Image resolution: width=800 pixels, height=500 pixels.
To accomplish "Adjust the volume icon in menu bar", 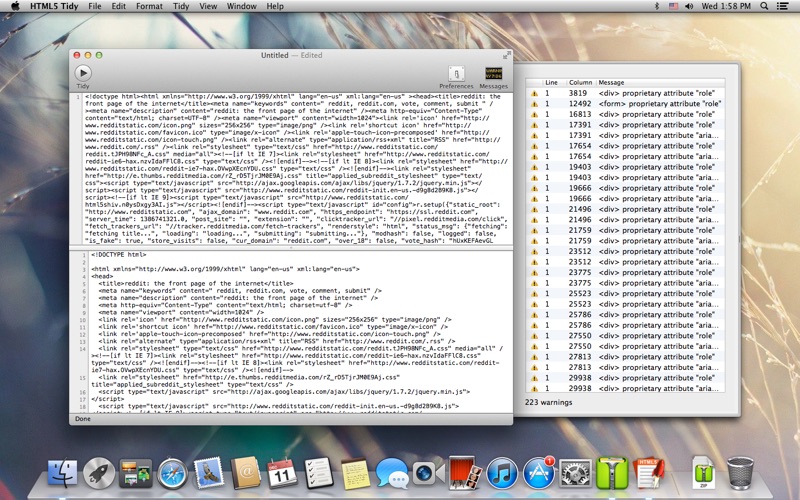I will click(689, 6).
